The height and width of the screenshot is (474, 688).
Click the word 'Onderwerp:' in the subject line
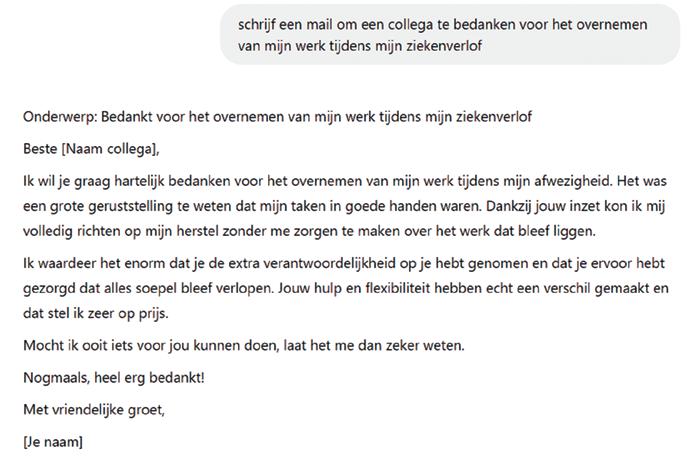click(x=60, y=117)
